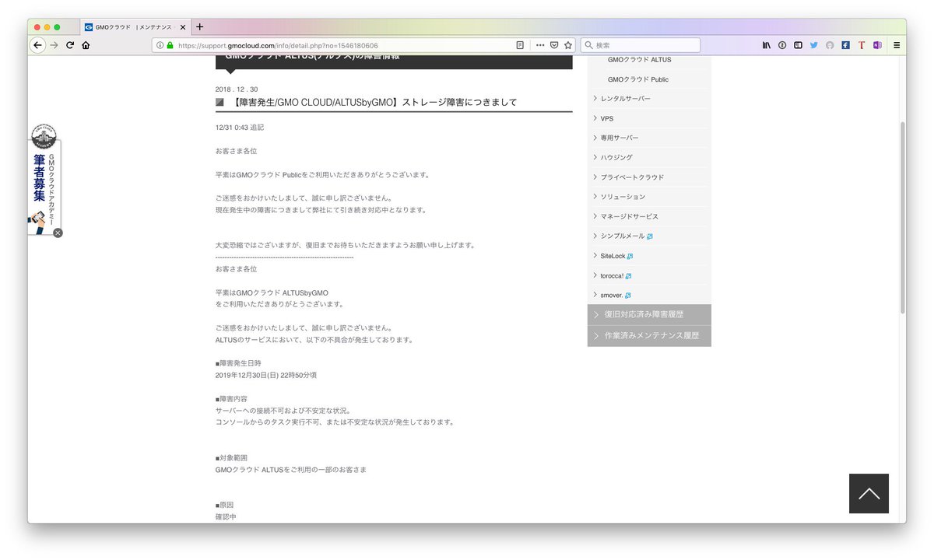The image size is (934, 560).
Task: Open 復旧対応済み障害履歴 history
Action: pyautogui.click(x=649, y=314)
